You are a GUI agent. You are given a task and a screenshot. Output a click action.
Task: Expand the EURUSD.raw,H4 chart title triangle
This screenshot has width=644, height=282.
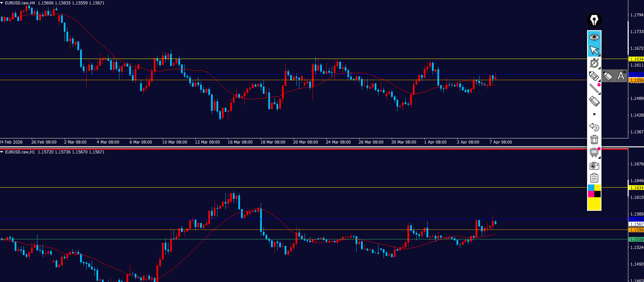click(x=2, y=3)
